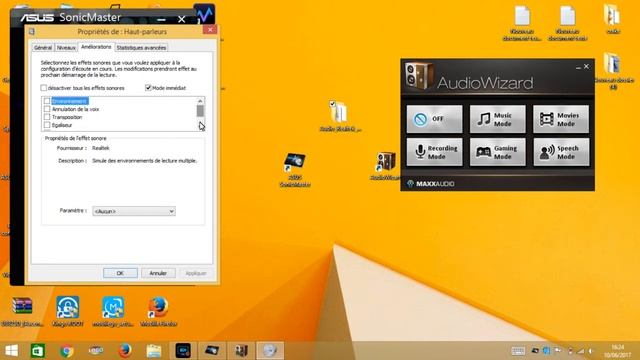Click the volume speaker tray icon
The width and height of the screenshot is (640, 360).
pos(591,351)
